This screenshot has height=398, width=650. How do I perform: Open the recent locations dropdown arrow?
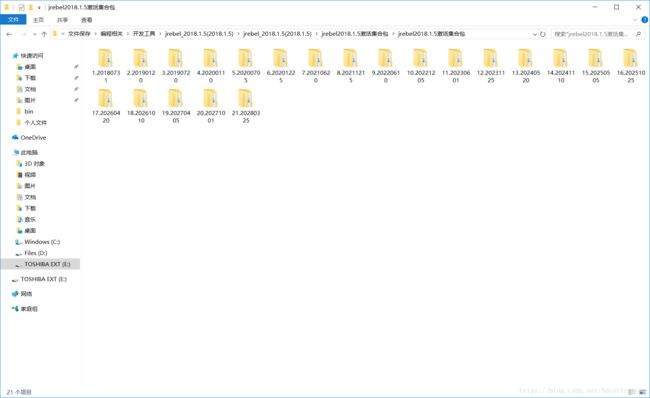click(x=34, y=34)
